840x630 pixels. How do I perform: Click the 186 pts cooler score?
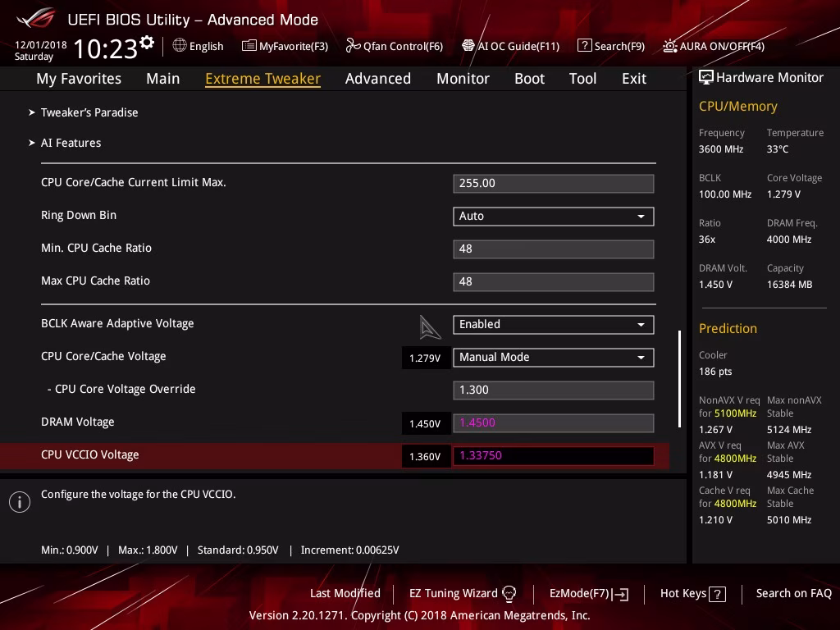[x=715, y=372]
